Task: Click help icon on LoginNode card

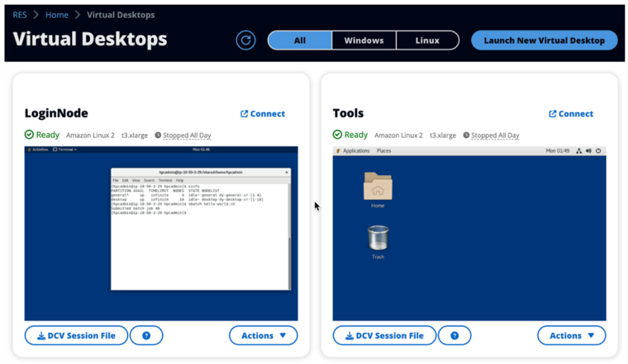Action: click(146, 336)
